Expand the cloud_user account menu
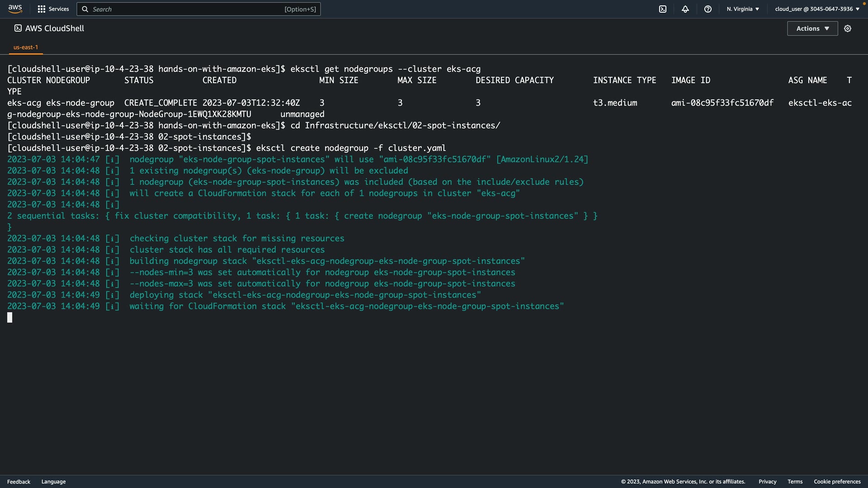Screen dimensions: 868x488 coord(817,9)
